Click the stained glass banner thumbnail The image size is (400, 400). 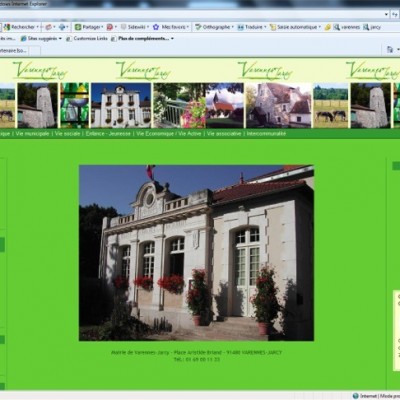[75, 105]
